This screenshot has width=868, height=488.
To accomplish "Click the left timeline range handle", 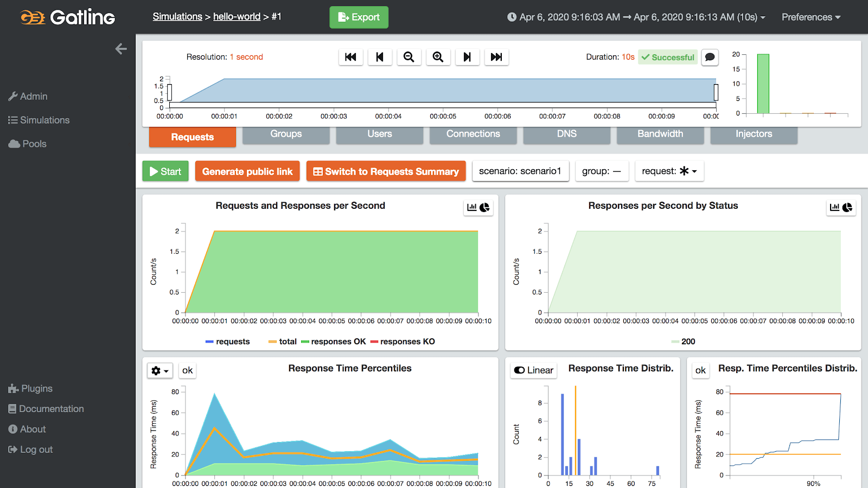I will (x=170, y=93).
